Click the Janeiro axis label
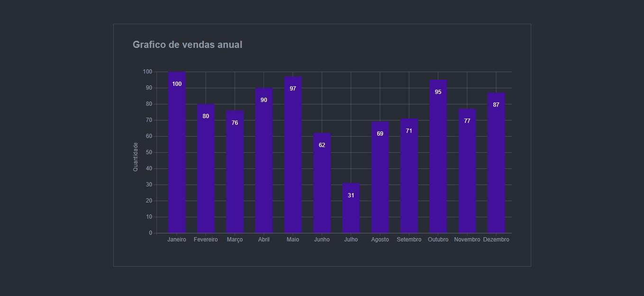Screen dimensions: 644x296 tap(176, 240)
